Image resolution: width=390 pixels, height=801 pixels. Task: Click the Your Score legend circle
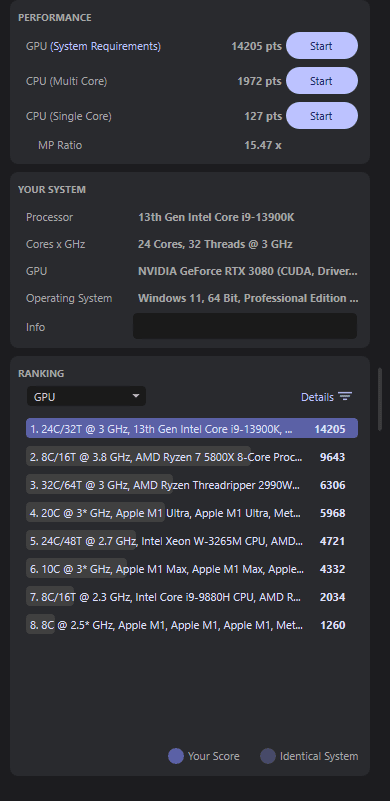tap(176, 756)
